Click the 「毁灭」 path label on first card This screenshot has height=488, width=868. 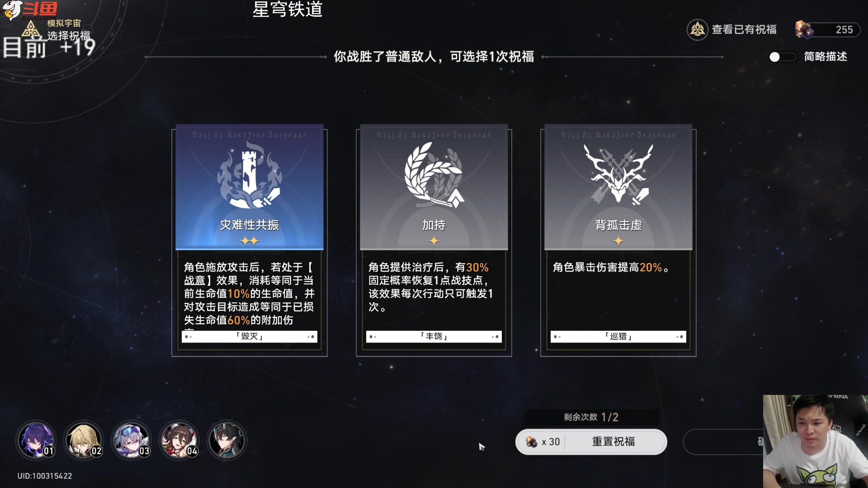point(250,337)
